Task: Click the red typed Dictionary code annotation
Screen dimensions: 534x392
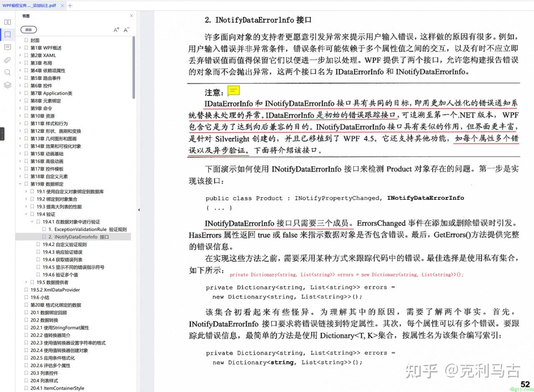Action: (x=347, y=275)
